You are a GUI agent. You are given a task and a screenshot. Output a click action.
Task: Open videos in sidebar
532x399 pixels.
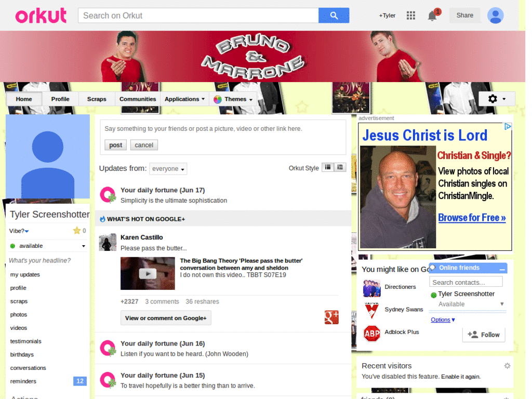(19, 328)
